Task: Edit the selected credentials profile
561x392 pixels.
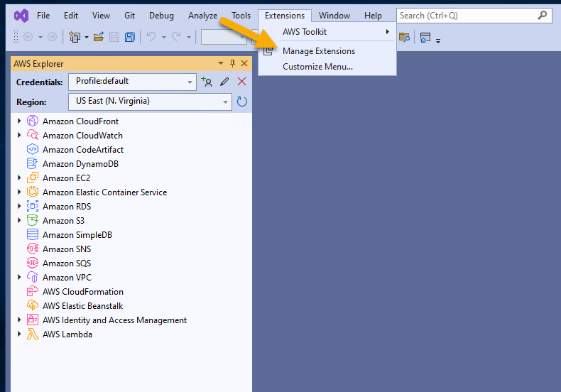Action: 224,82
